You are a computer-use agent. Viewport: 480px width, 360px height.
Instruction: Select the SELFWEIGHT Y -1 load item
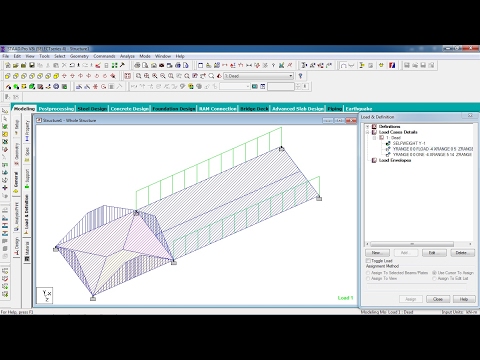point(409,143)
